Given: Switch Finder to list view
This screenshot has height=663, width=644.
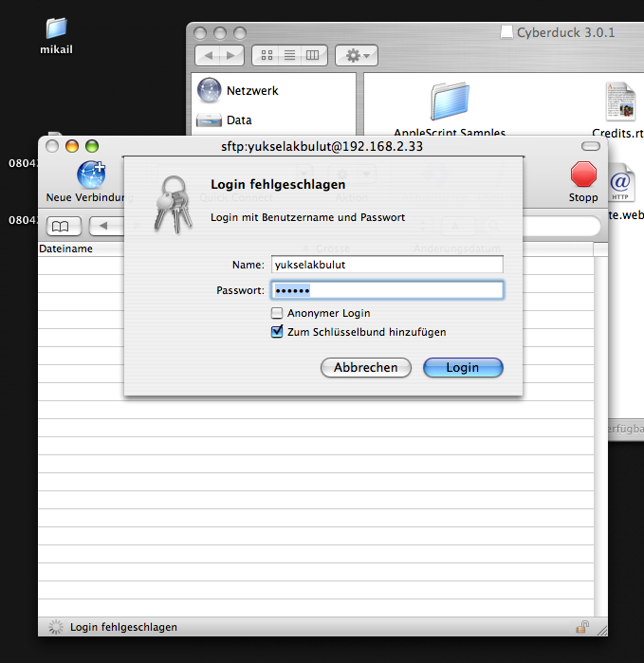Looking at the screenshot, I should (x=290, y=55).
